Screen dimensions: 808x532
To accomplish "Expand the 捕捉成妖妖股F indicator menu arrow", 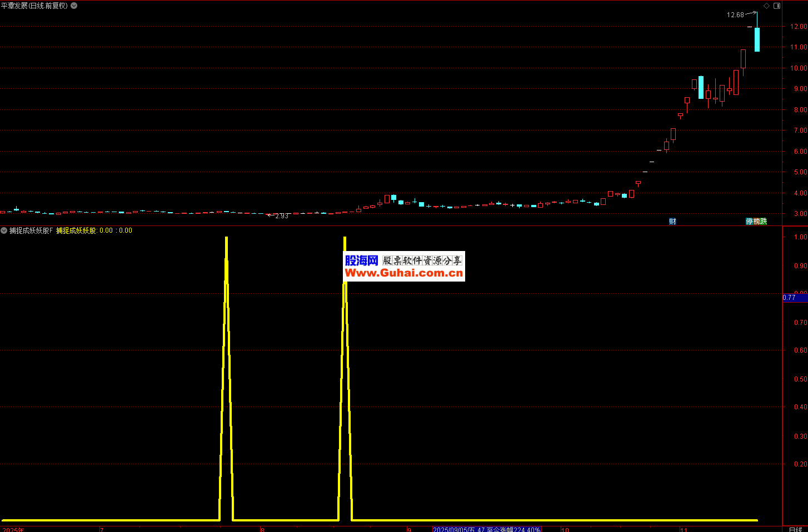I will click(4, 230).
